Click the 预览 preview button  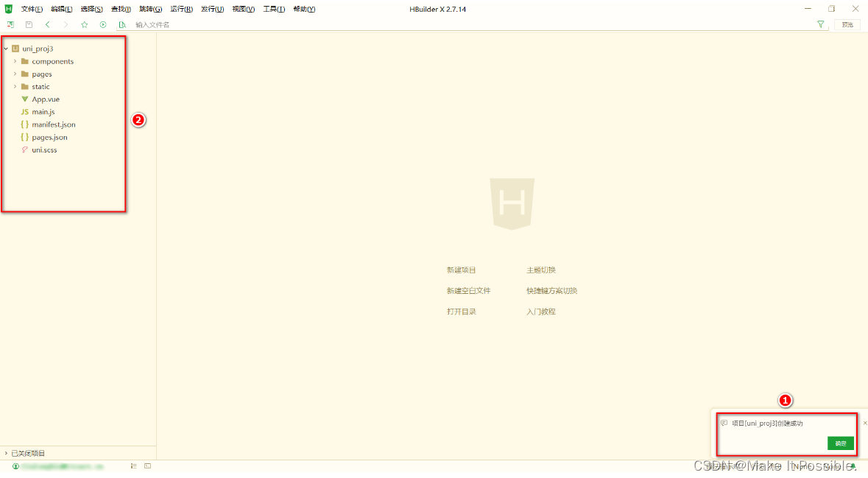(x=847, y=24)
